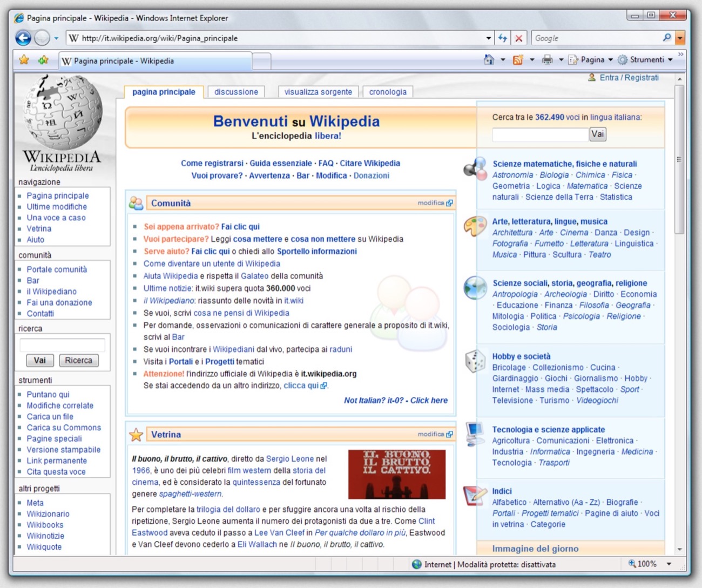Click the Google search box
Screen dimensions: 702x588
596,38
